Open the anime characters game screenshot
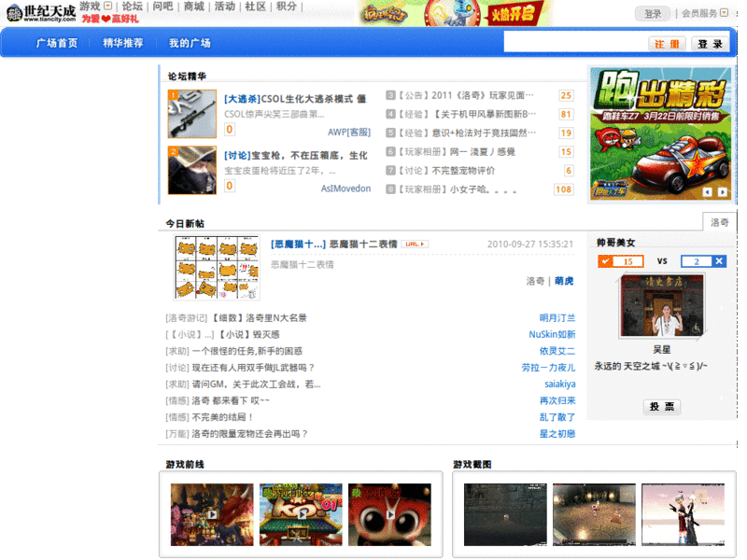The height and width of the screenshot is (560, 747). (x=684, y=514)
